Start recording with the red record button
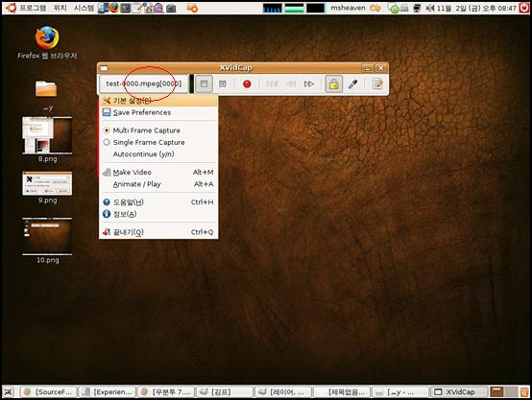 [x=247, y=83]
